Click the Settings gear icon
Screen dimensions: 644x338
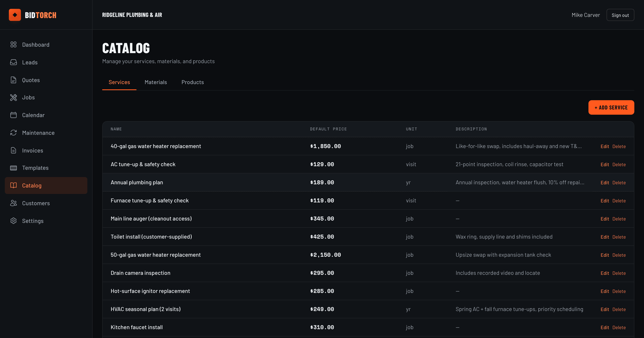coord(13,221)
